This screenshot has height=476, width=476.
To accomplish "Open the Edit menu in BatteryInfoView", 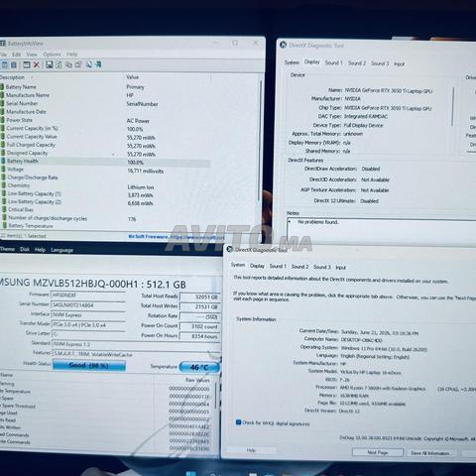I will (x=17, y=55).
